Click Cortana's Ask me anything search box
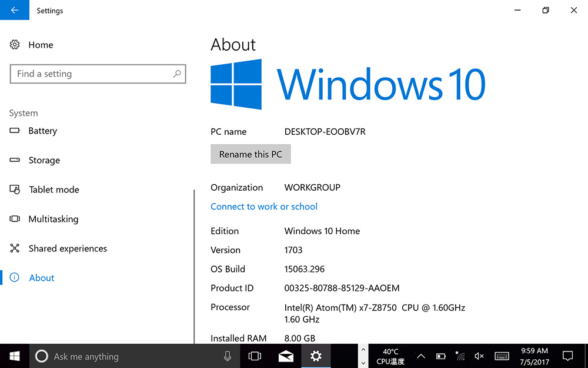This screenshot has height=368, width=588. tap(135, 356)
